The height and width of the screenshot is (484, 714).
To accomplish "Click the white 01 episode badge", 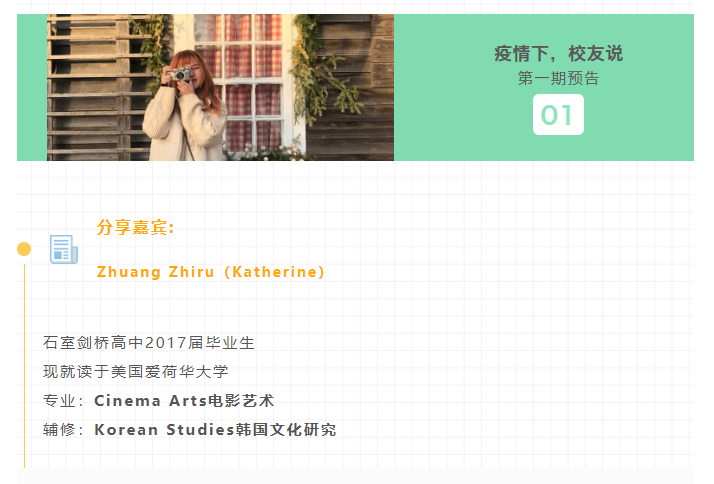I will 558,114.
